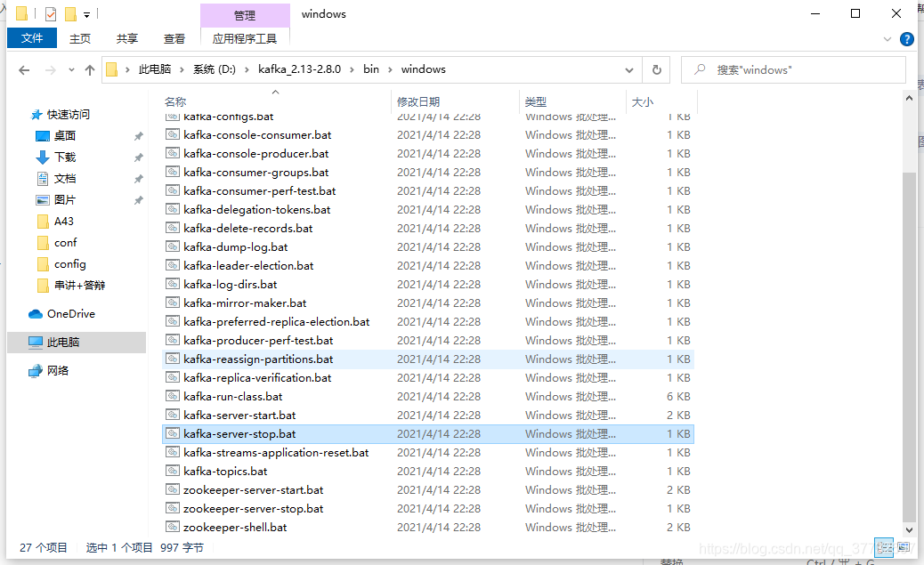This screenshot has width=924, height=565.
Task: Expand chevron after bin in breadcrumb
Action: coord(390,69)
